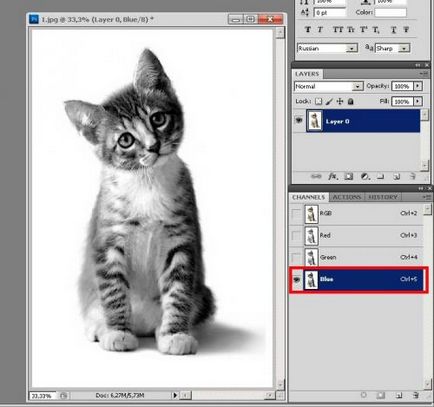The height and width of the screenshot is (407, 434).
Task: Show the Green channel
Action: [296, 257]
